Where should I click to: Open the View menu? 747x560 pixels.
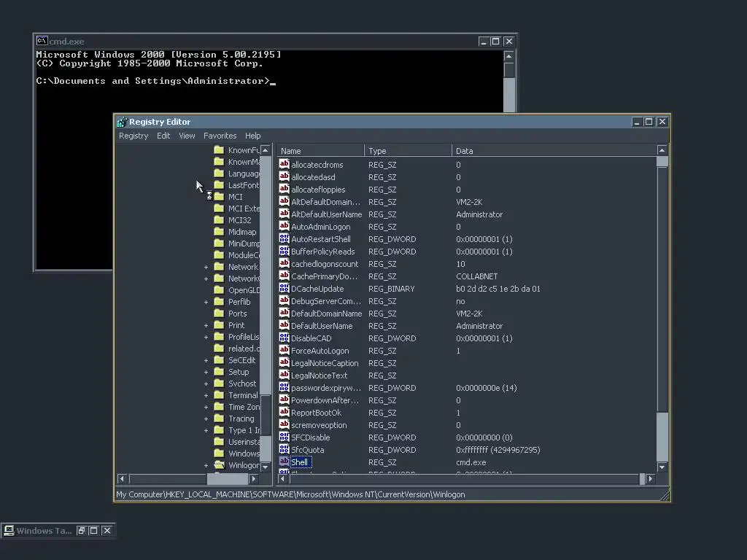click(187, 136)
